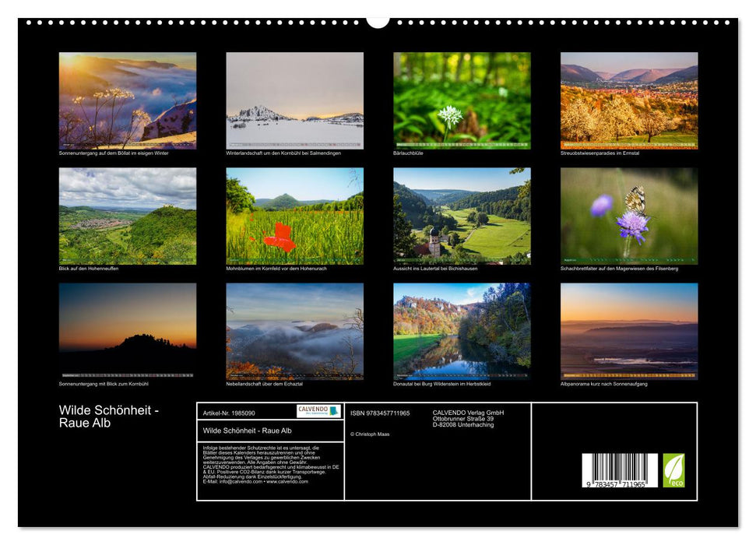Open the Nebellandschaft über dem Echaztal photo
This screenshot has height=545, width=756.
tap(294, 331)
